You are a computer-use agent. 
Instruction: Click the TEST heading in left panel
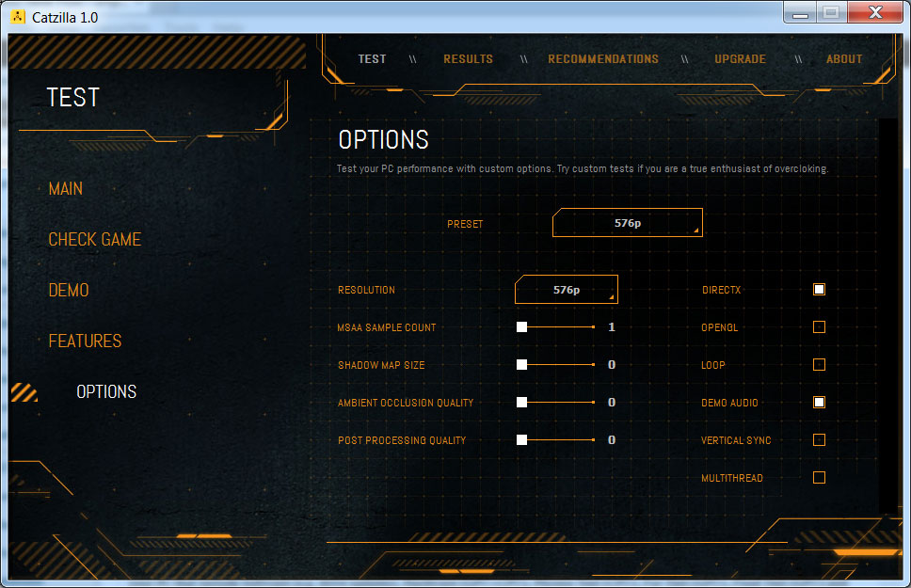pyautogui.click(x=73, y=97)
